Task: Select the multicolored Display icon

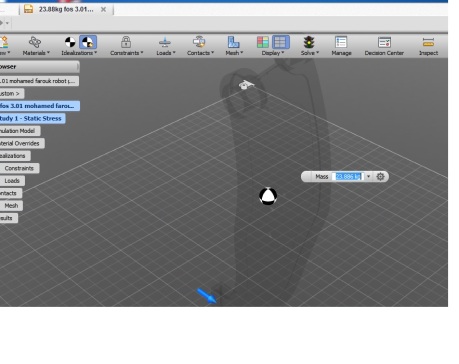Action: pos(263,42)
